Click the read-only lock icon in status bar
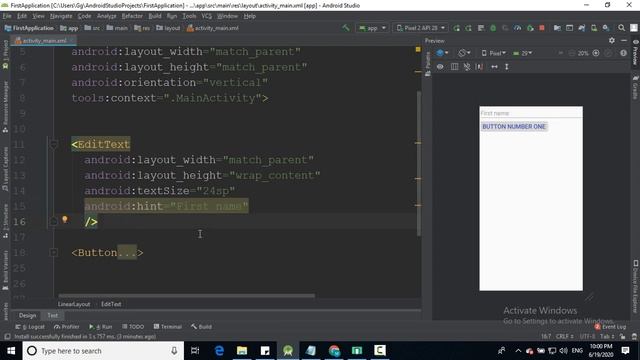 622,336
